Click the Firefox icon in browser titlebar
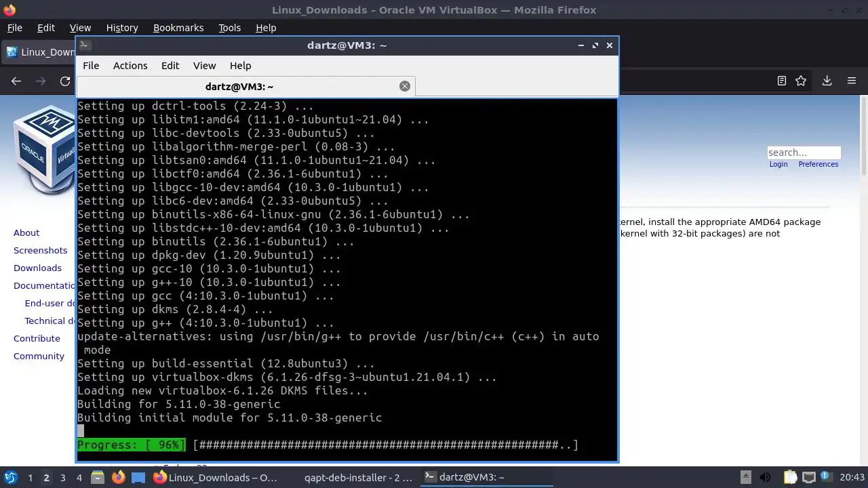 pos(9,9)
